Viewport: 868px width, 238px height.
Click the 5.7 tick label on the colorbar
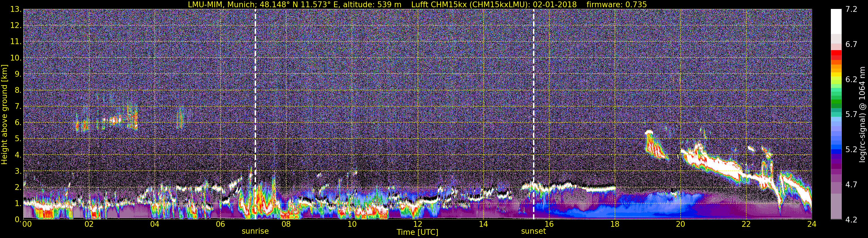coord(851,114)
